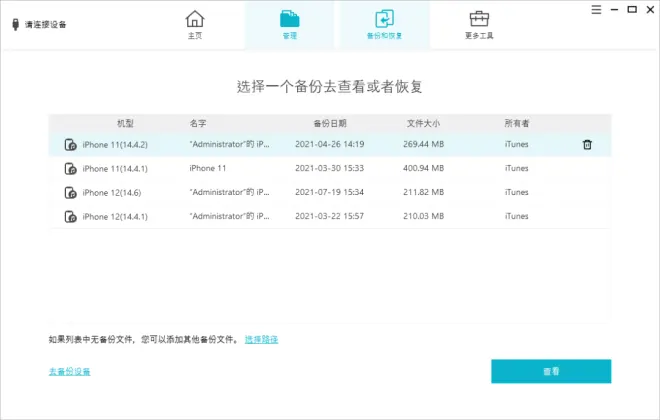Sort by the 备份日期 column header
This screenshot has width=660, height=420.
point(330,123)
